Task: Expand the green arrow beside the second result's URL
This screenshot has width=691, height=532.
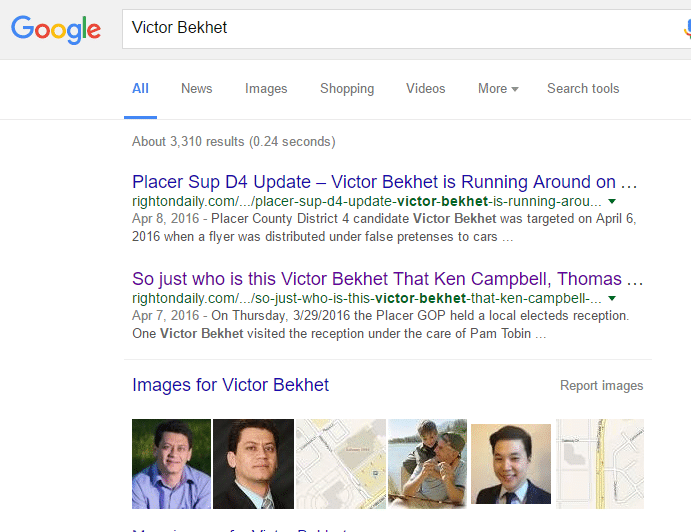Action: pos(611,297)
